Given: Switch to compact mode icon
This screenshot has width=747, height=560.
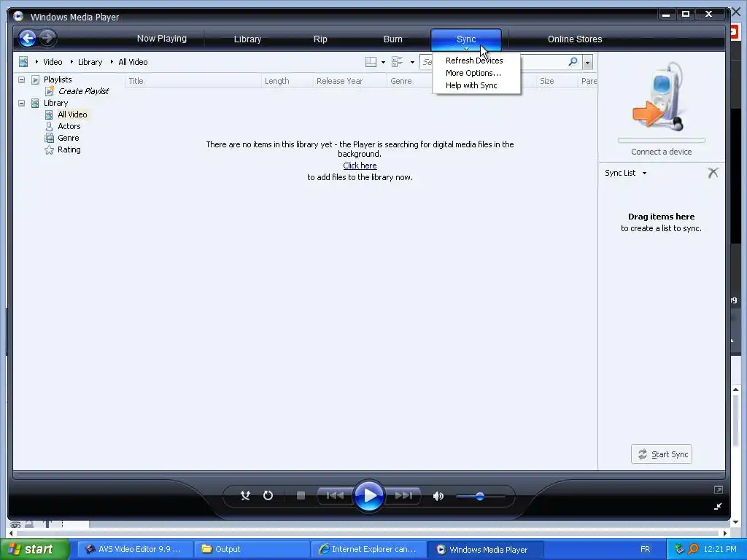Looking at the screenshot, I should (x=718, y=506).
